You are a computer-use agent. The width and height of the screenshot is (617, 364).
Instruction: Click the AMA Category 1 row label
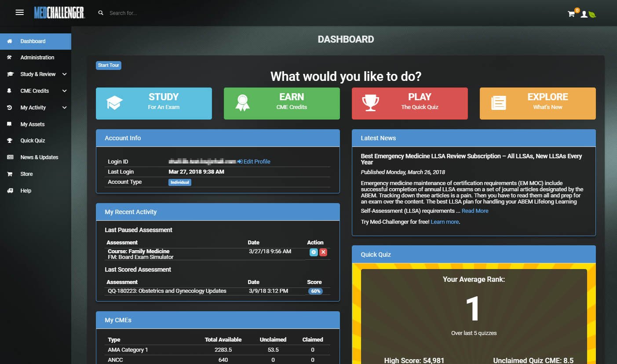tap(128, 350)
